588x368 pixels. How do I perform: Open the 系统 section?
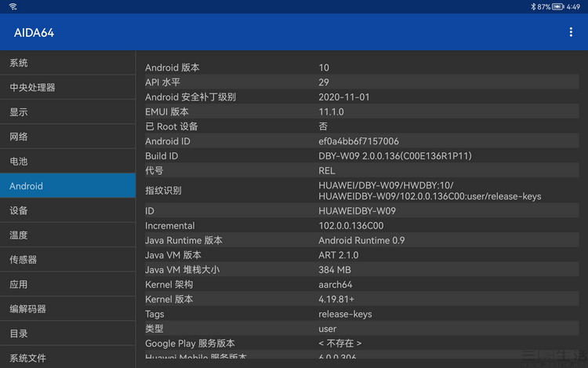67,63
